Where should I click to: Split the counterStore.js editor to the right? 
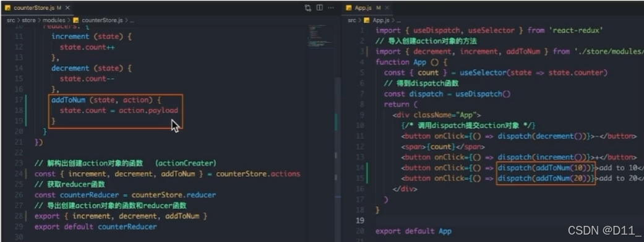point(319,8)
